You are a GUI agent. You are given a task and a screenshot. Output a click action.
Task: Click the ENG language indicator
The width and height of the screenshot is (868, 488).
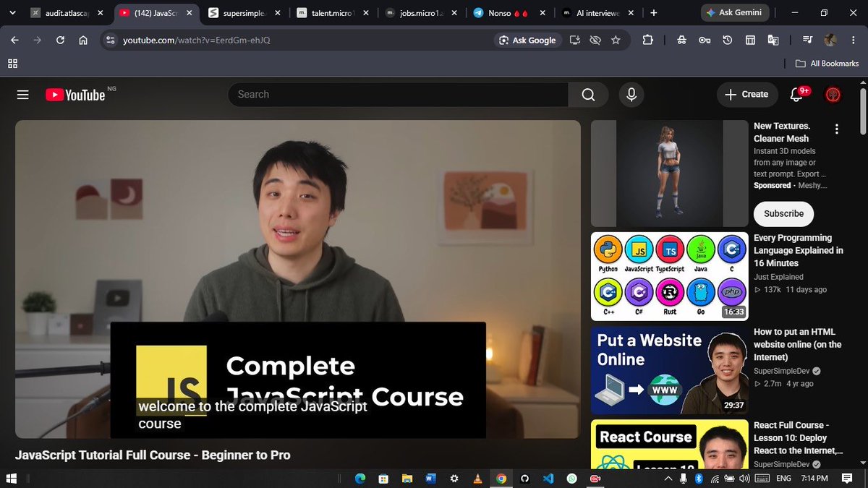coord(784,479)
